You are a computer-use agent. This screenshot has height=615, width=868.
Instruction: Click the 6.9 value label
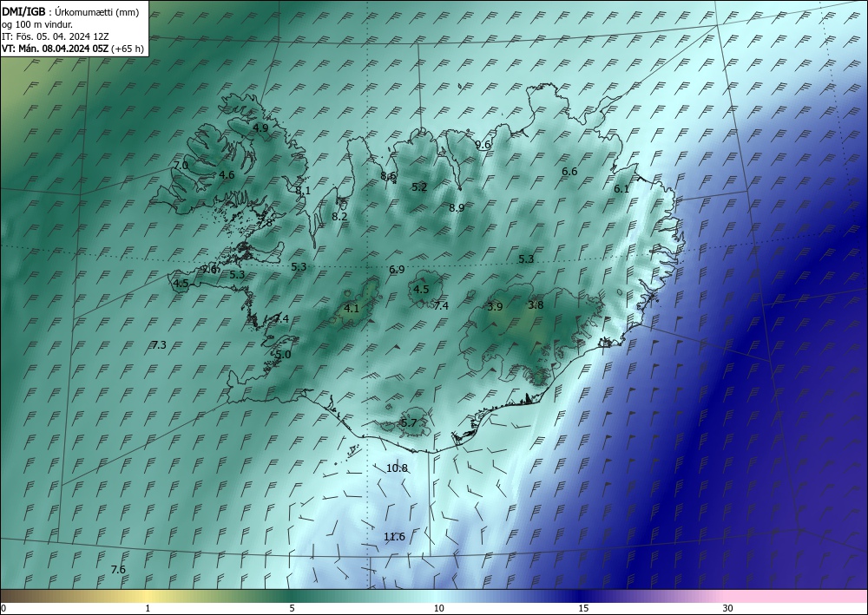pyautogui.click(x=397, y=270)
